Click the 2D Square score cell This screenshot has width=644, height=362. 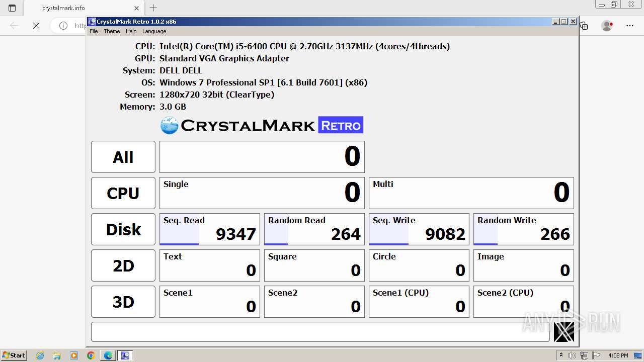pyautogui.click(x=314, y=265)
